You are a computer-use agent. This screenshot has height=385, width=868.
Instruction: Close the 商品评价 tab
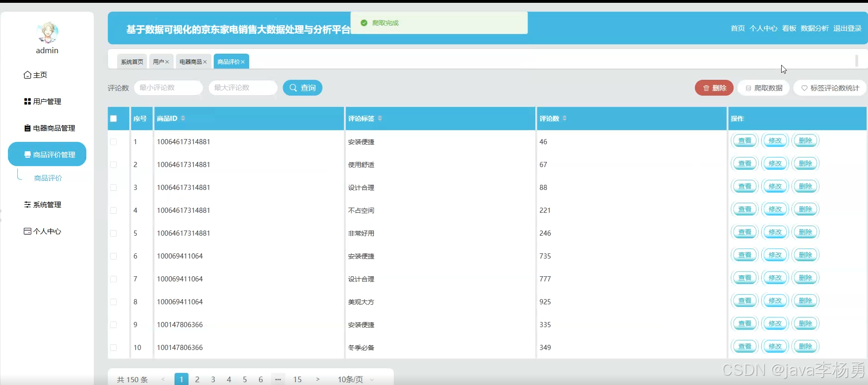coord(243,62)
